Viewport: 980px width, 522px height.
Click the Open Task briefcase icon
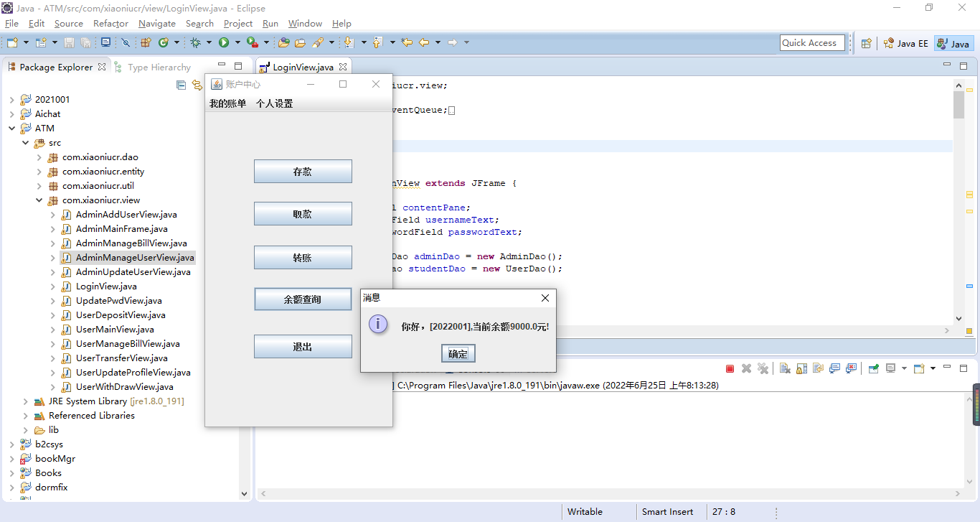[300, 43]
